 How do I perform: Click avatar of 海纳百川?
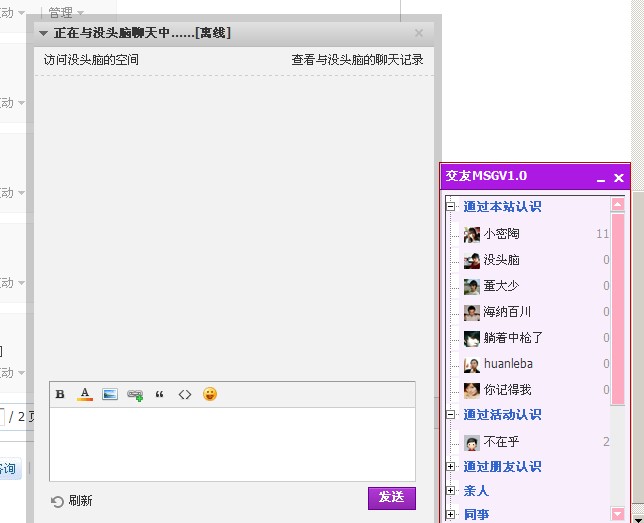pos(472,313)
